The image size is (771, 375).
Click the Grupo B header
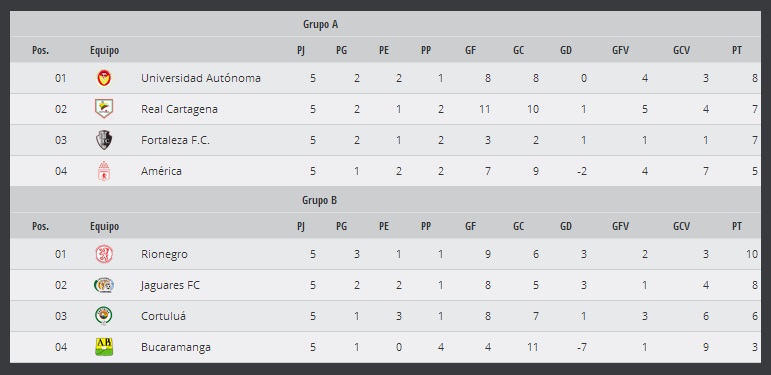point(320,201)
